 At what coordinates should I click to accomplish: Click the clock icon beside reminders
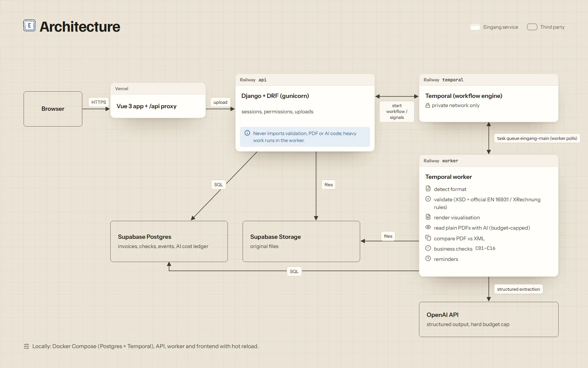coord(428,259)
